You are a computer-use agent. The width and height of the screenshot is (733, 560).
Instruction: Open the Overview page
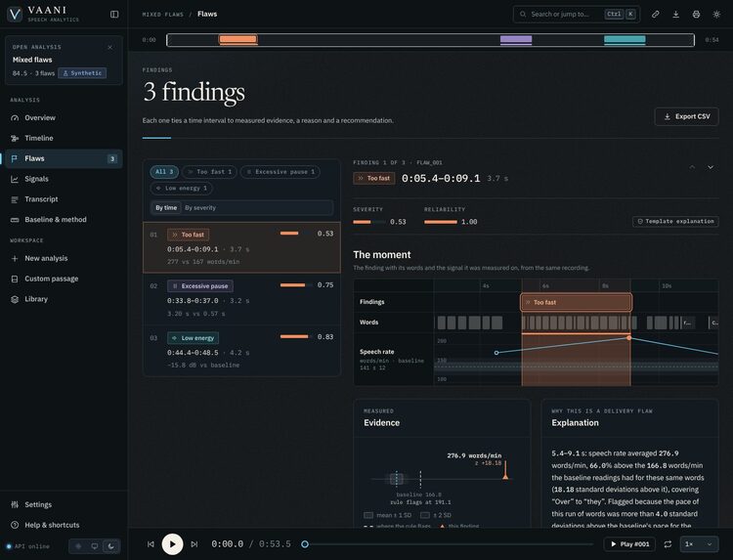click(65, 118)
